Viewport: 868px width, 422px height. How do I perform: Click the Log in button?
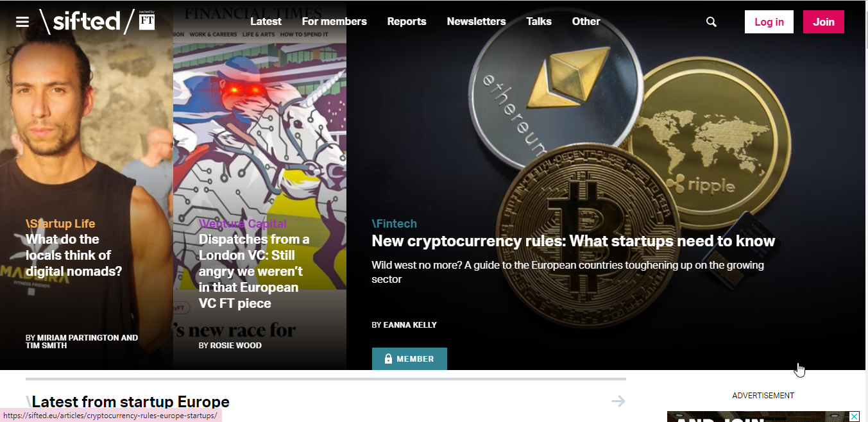tap(769, 22)
